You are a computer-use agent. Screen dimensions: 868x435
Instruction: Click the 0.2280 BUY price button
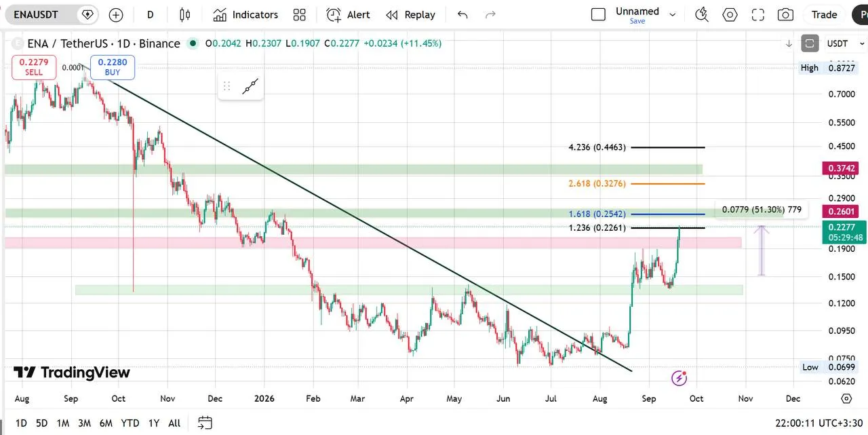pos(113,67)
